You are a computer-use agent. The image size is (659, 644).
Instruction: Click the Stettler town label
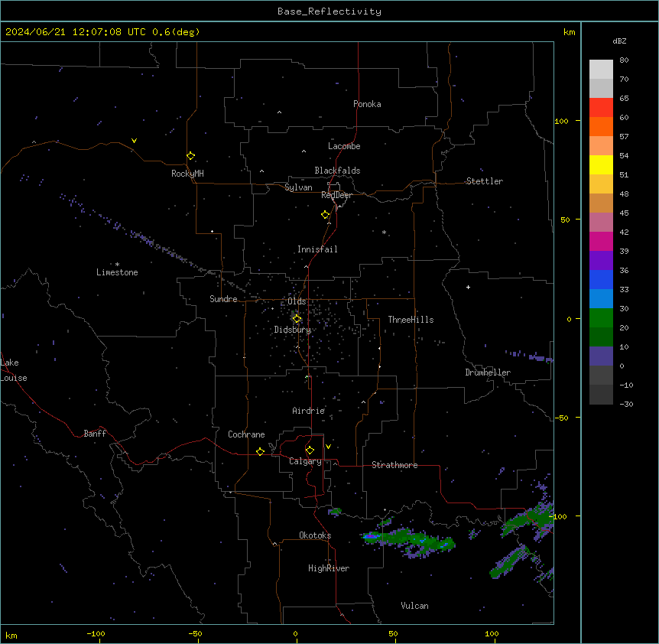point(485,181)
